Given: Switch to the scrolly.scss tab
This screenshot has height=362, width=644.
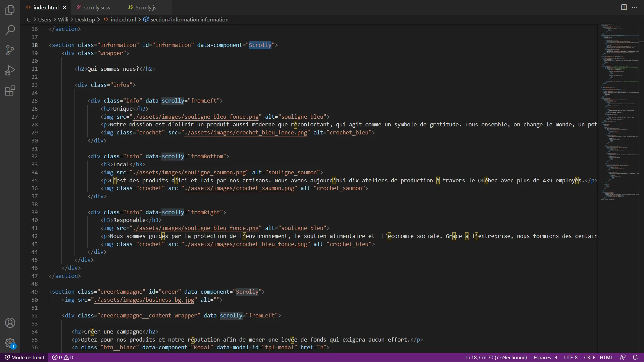Looking at the screenshot, I should click(97, 7).
